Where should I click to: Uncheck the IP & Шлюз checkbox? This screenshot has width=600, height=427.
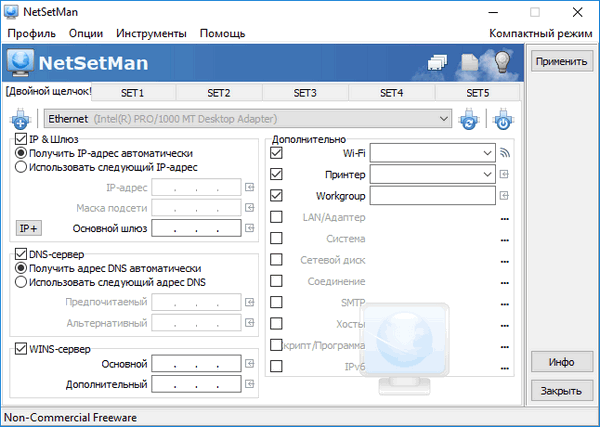point(21,139)
